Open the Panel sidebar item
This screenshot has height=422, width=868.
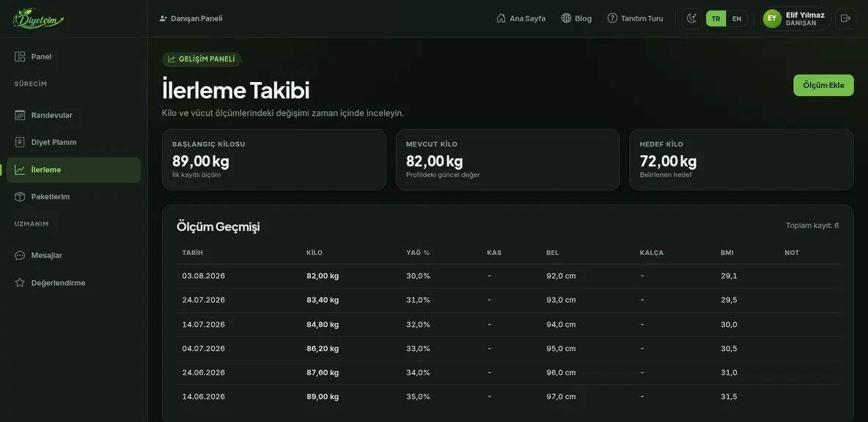pos(73,56)
